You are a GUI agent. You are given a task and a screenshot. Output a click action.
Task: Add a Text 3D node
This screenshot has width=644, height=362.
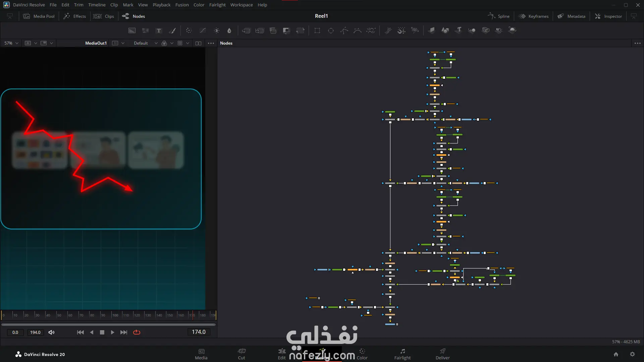click(459, 30)
